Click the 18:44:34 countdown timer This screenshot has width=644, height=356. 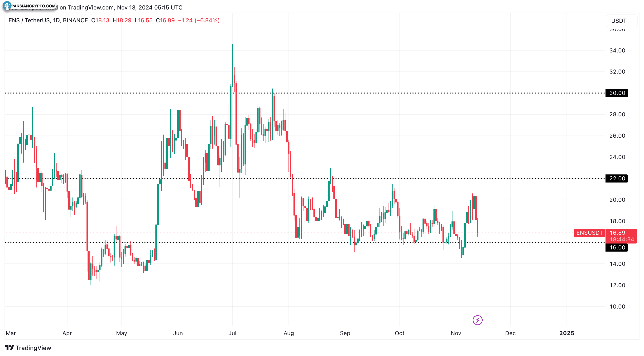[x=621, y=239]
